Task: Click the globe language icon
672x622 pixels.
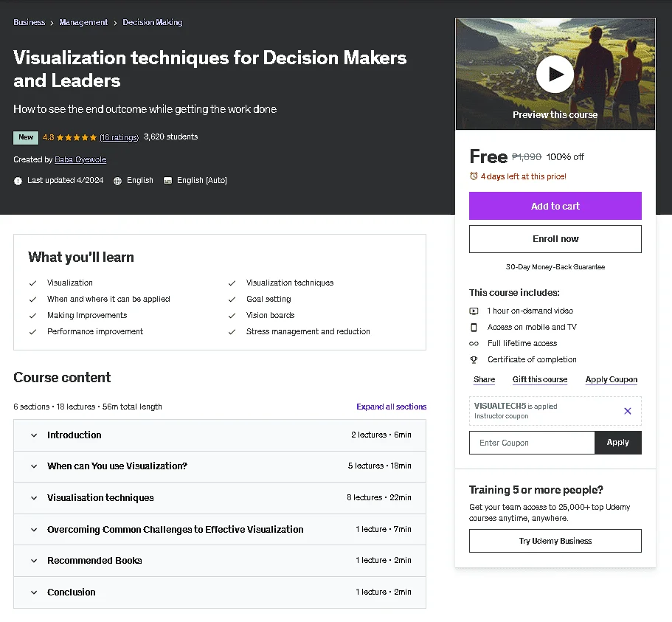Action: tap(117, 181)
